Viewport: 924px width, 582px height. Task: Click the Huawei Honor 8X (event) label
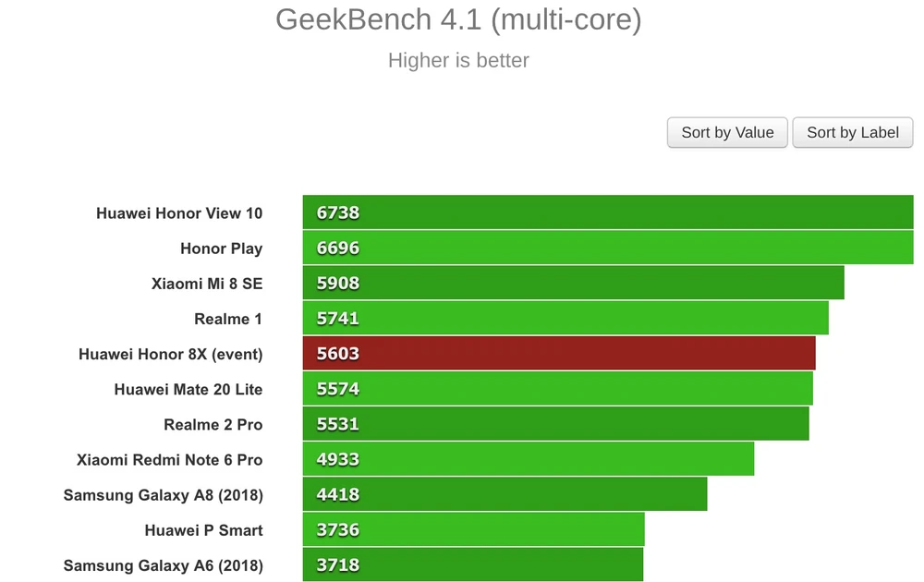[171, 354]
